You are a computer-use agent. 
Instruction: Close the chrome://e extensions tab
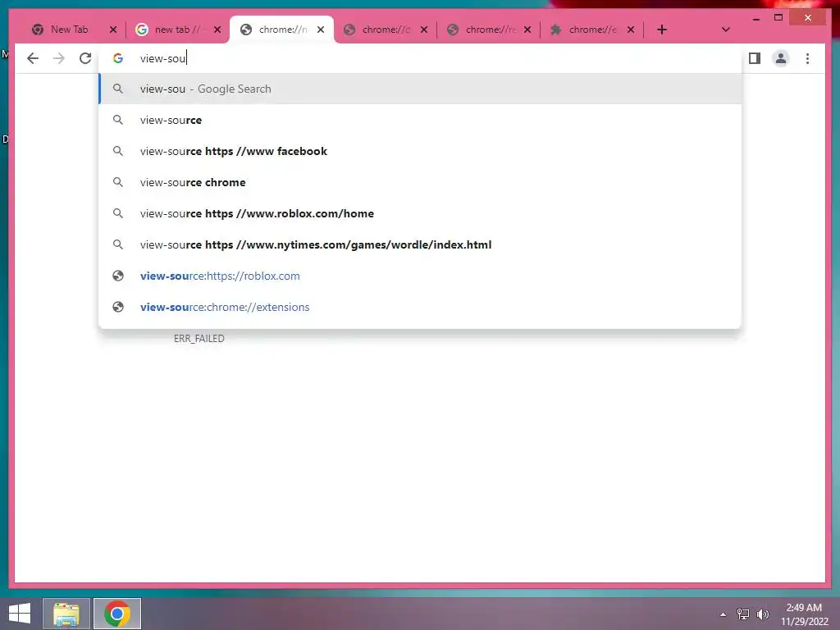click(631, 30)
